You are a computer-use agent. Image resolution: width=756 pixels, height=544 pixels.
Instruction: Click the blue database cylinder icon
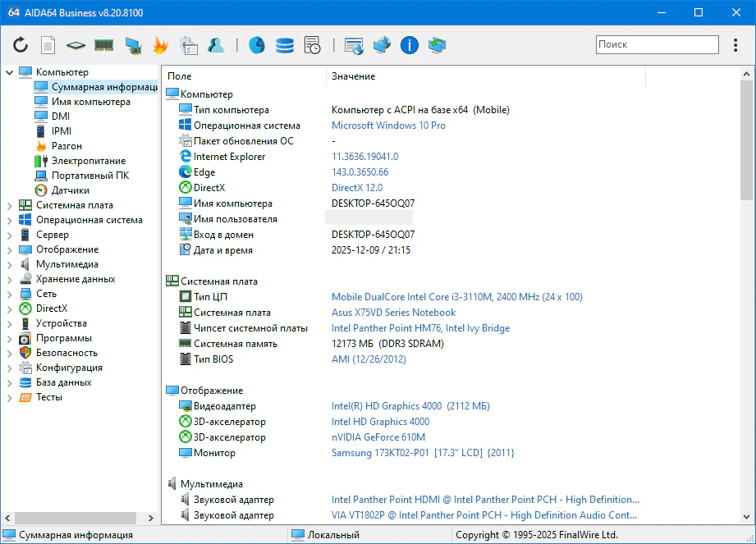(285, 45)
